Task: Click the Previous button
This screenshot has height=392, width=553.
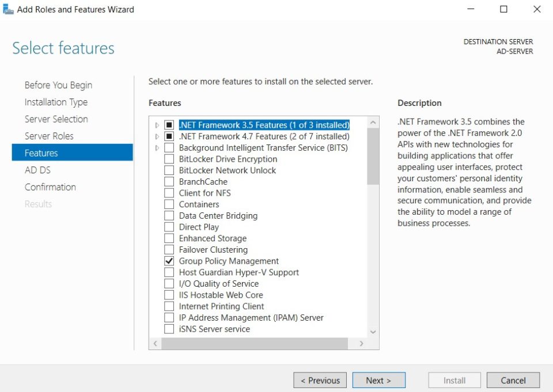Action: (x=320, y=380)
